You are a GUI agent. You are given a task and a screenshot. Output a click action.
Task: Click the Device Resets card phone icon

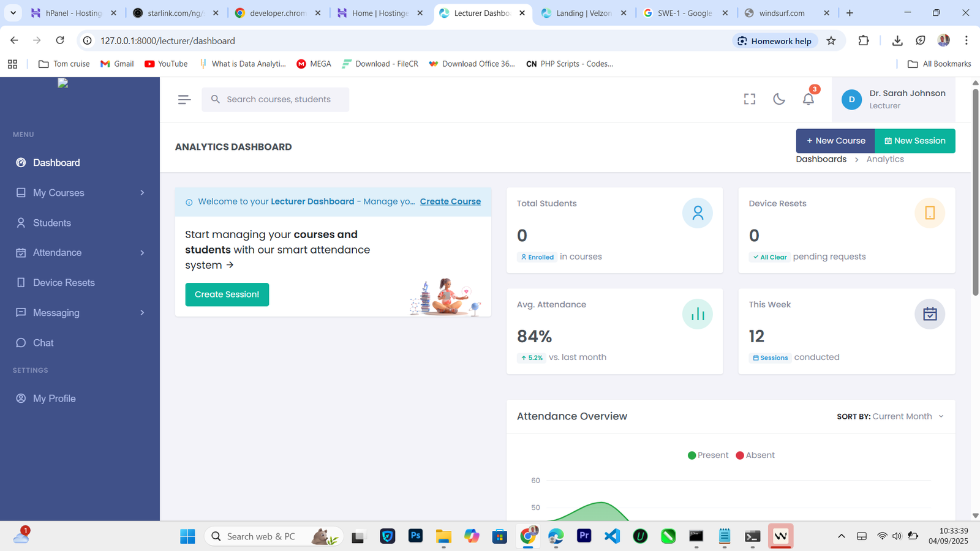(x=929, y=213)
